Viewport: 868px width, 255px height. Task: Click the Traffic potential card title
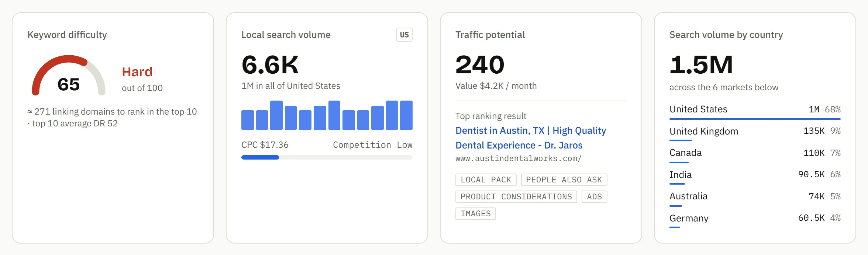pyautogui.click(x=490, y=35)
